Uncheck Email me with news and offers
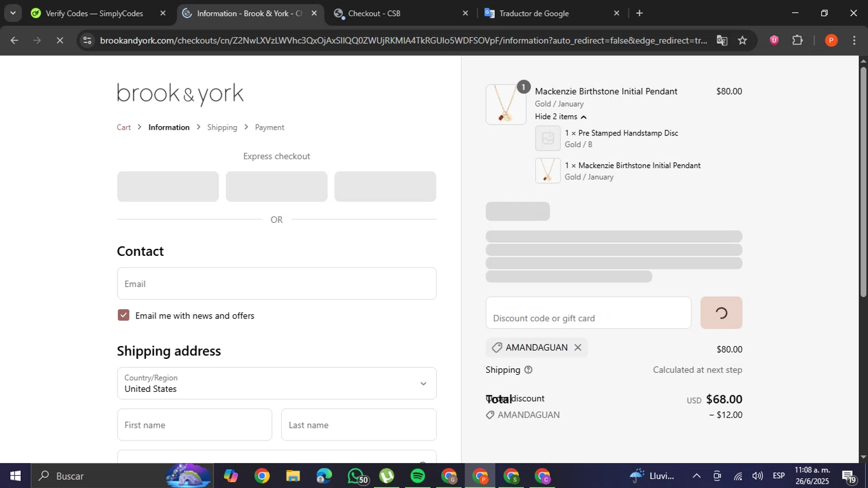 (x=123, y=315)
